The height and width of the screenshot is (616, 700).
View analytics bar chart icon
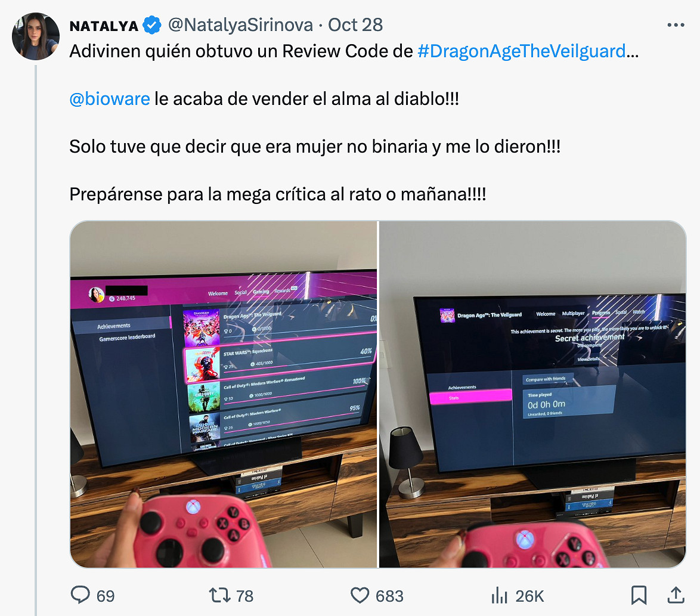coord(500,596)
